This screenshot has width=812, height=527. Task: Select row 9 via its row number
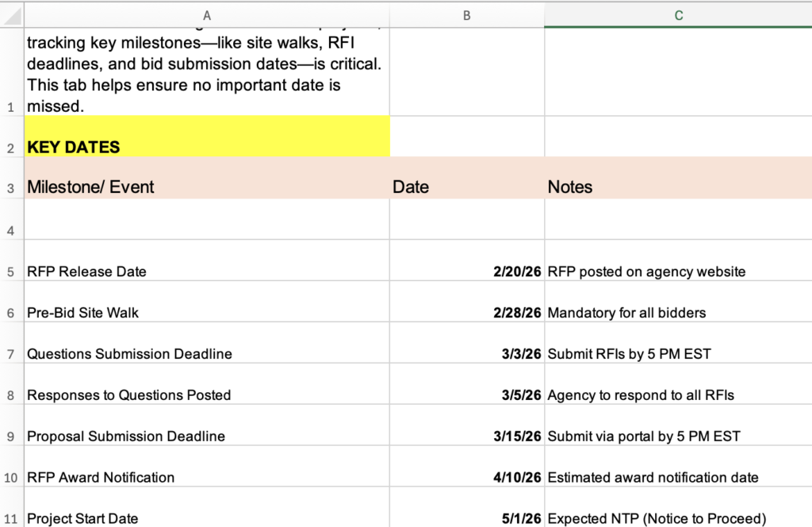(12, 437)
